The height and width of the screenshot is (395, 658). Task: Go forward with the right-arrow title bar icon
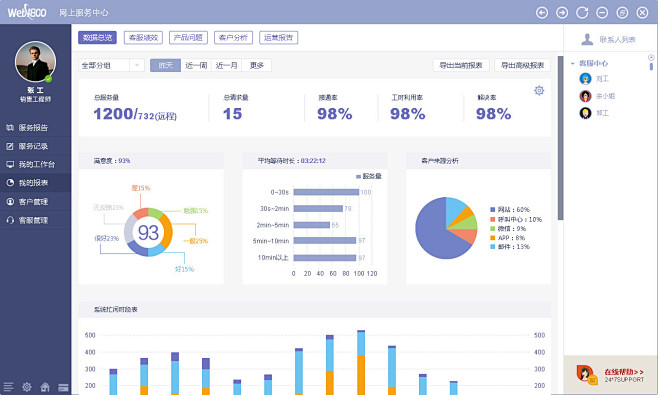coord(562,13)
